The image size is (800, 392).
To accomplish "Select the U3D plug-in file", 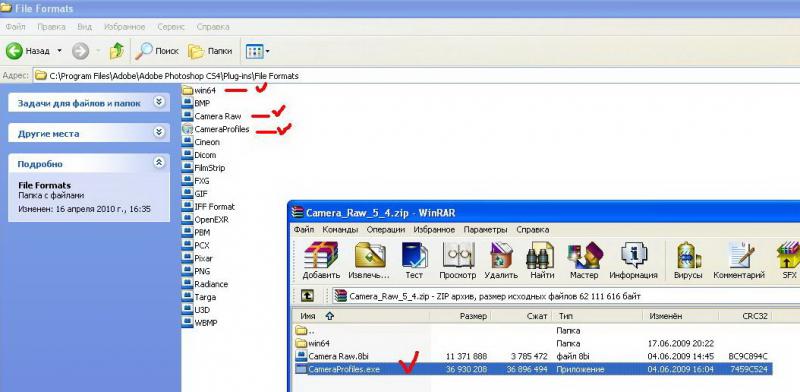I will pyautogui.click(x=196, y=310).
